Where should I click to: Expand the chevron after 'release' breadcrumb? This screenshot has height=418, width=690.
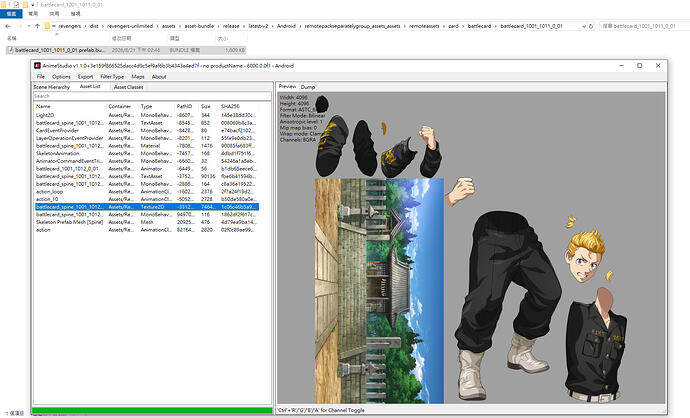coord(244,26)
